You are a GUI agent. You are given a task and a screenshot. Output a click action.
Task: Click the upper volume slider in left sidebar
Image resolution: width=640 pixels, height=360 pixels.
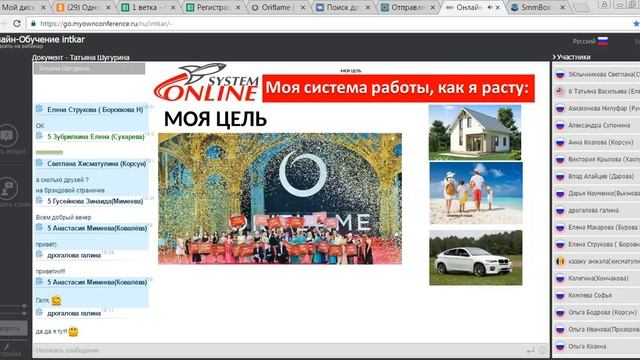pos(13,305)
